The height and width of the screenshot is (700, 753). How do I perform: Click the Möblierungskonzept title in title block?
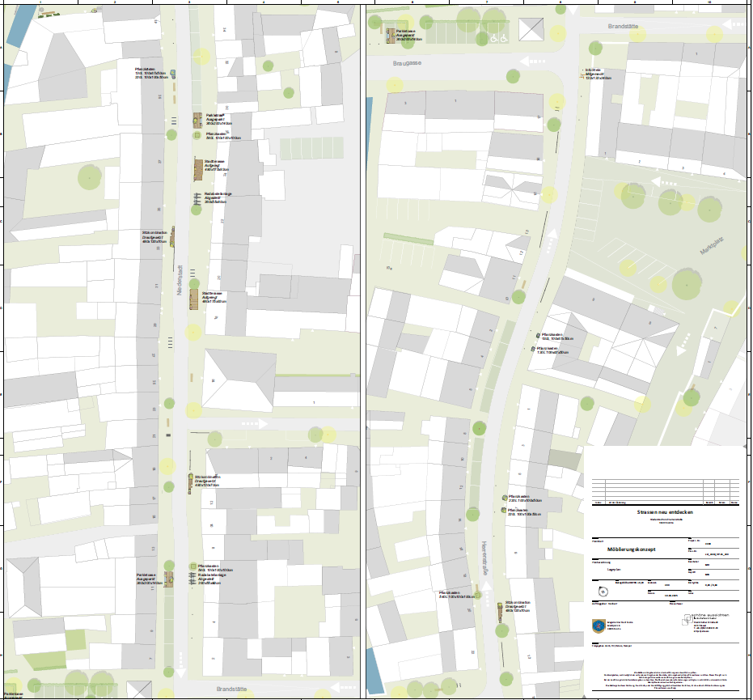point(631,549)
